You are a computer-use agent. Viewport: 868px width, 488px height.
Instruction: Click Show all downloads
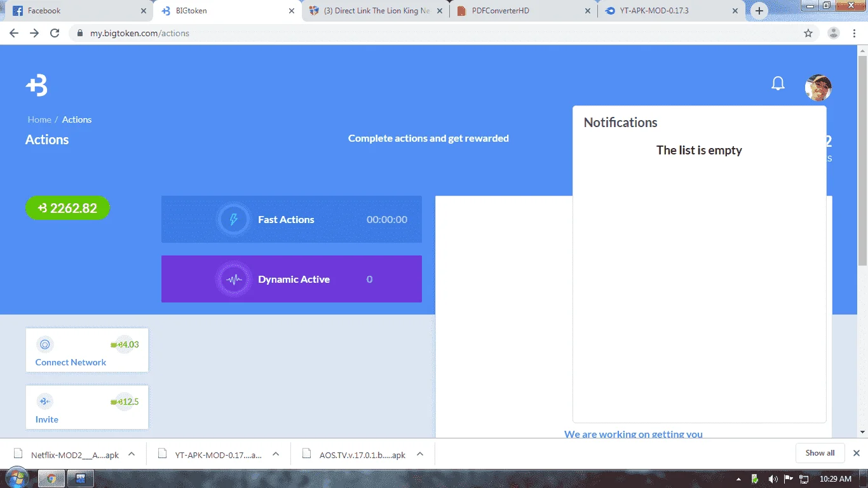tap(820, 453)
